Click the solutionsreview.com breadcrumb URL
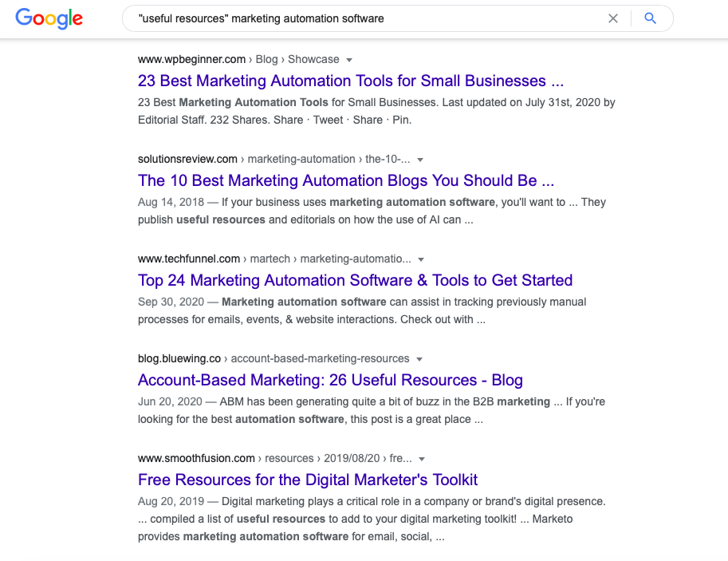This screenshot has width=728, height=561. (x=187, y=159)
